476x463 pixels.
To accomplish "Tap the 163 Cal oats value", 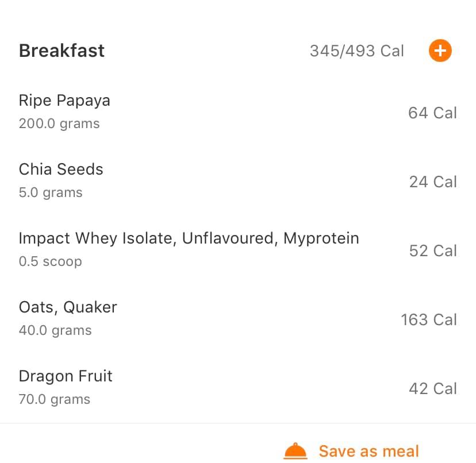I will click(x=429, y=319).
